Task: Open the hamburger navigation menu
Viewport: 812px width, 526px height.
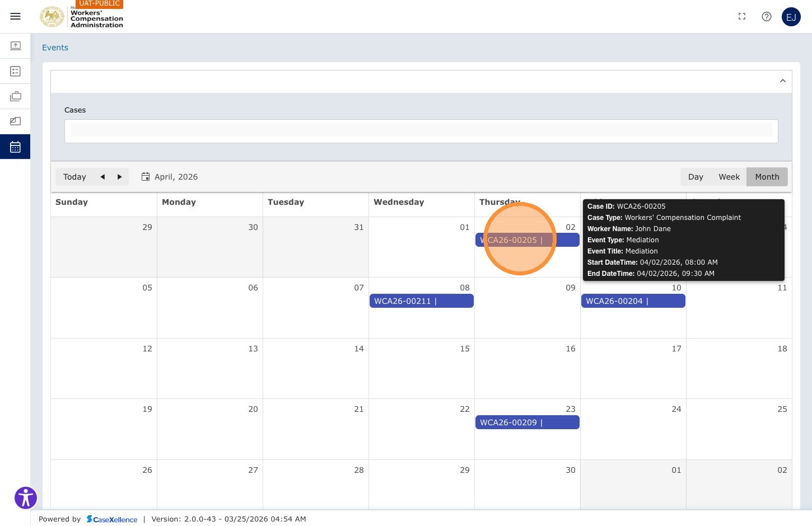Action: [15, 16]
